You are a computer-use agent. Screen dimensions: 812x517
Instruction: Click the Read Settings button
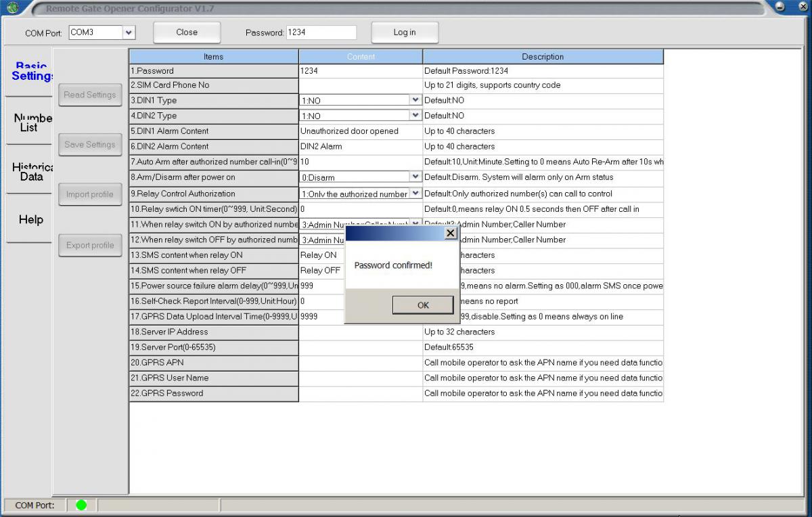click(x=90, y=95)
